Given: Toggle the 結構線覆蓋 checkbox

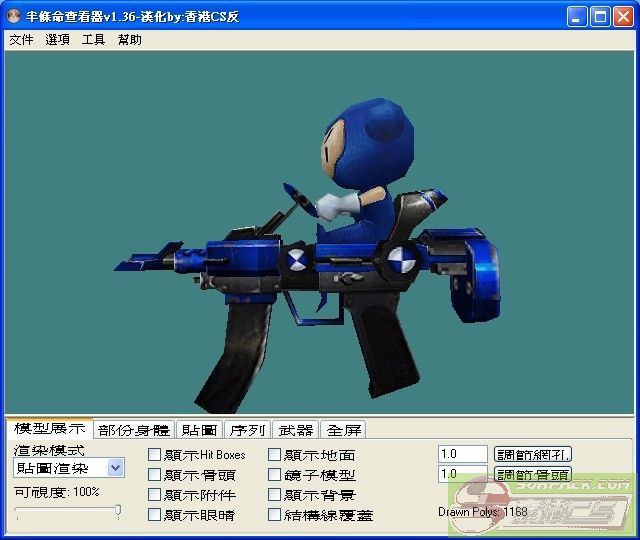Looking at the screenshot, I should click(x=275, y=515).
